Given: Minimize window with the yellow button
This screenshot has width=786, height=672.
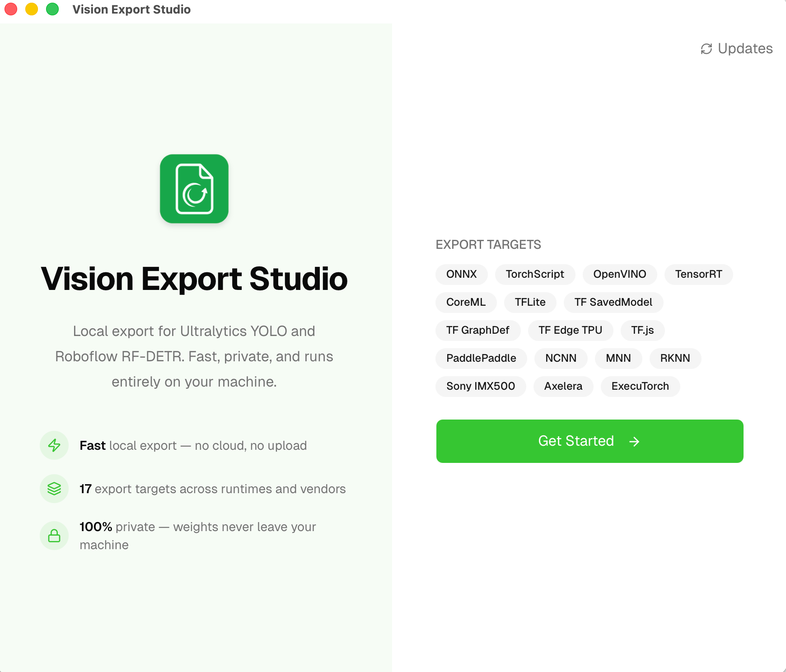Looking at the screenshot, I should [x=32, y=9].
